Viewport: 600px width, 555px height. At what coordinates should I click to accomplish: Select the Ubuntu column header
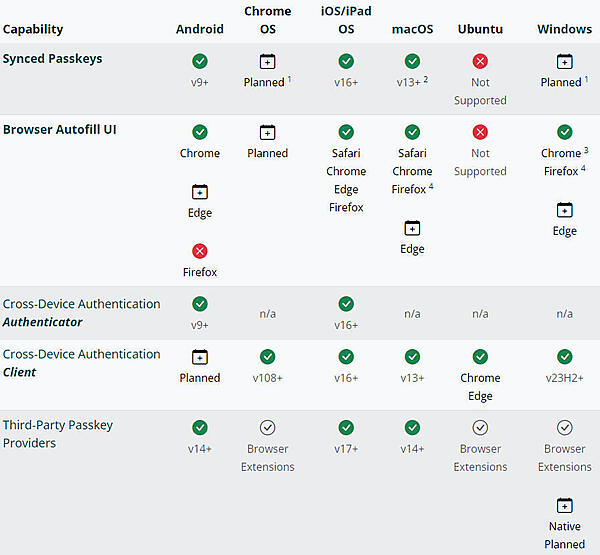pos(480,29)
